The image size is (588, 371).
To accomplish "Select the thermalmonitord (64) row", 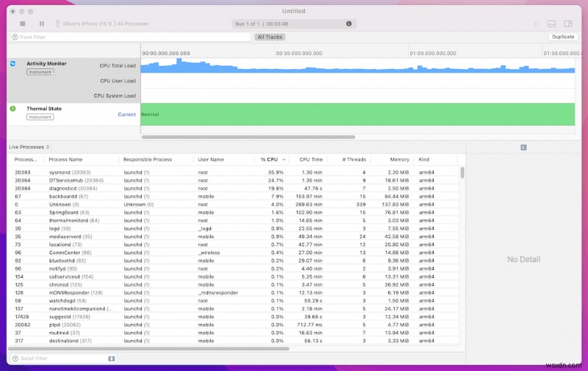I will pos(233,220).
